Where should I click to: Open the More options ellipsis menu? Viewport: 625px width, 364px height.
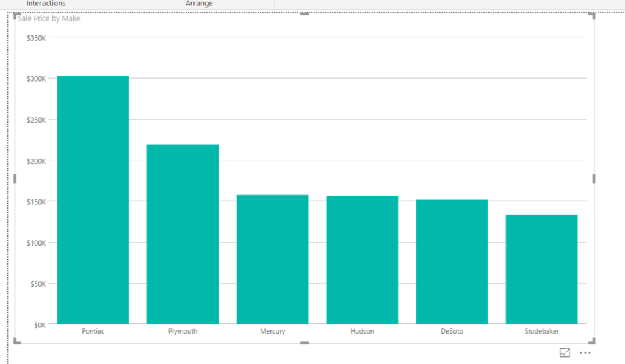coord(585,352)
